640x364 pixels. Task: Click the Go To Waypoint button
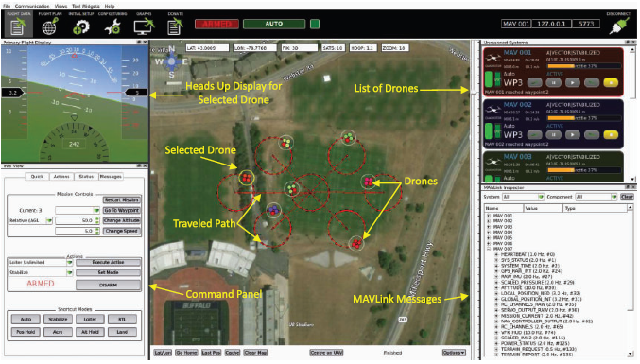click(122, 211)
